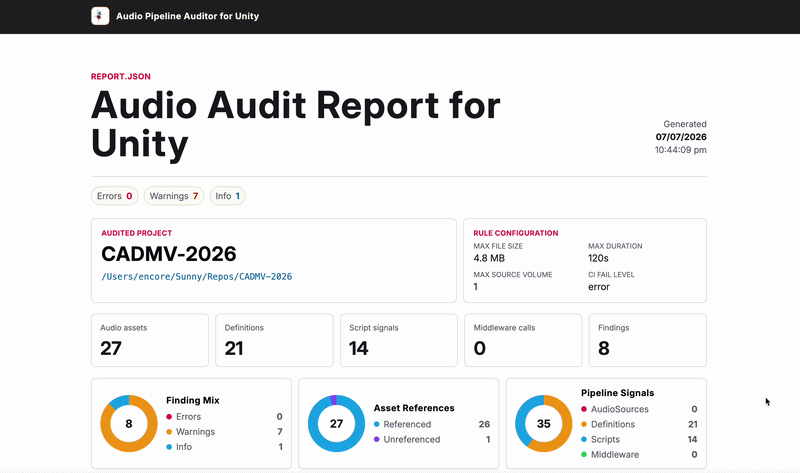Click the Asset References chart title
The image size is (800, 473).
point(414,408)
